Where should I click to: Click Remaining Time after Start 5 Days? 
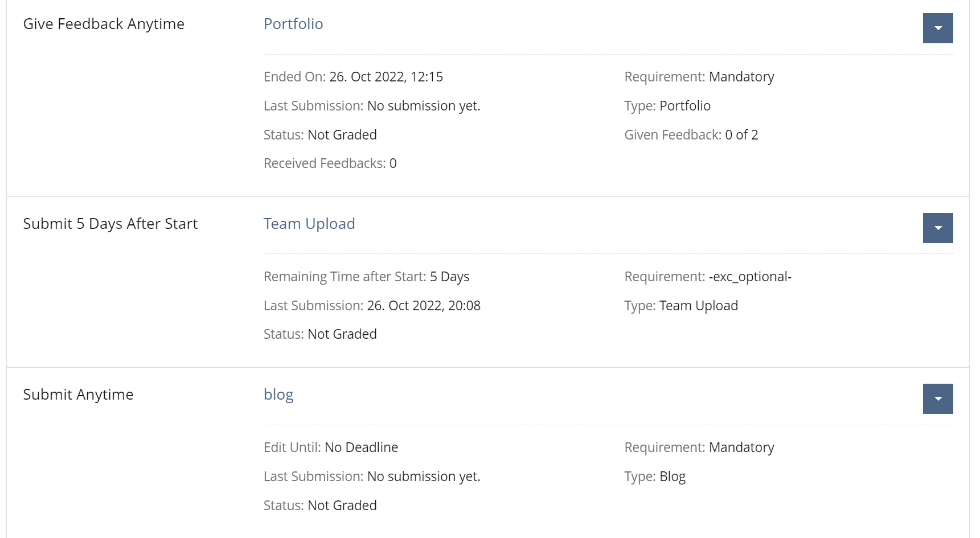(449, 277)
